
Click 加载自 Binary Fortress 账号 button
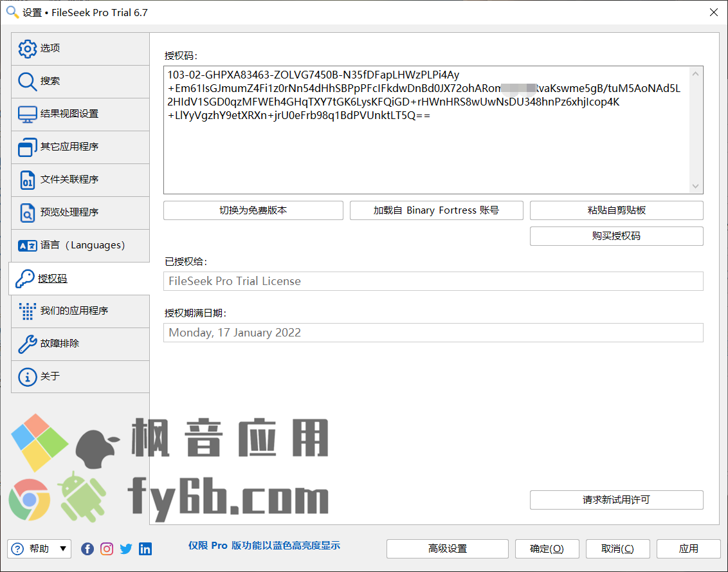(x=437, y=210)
